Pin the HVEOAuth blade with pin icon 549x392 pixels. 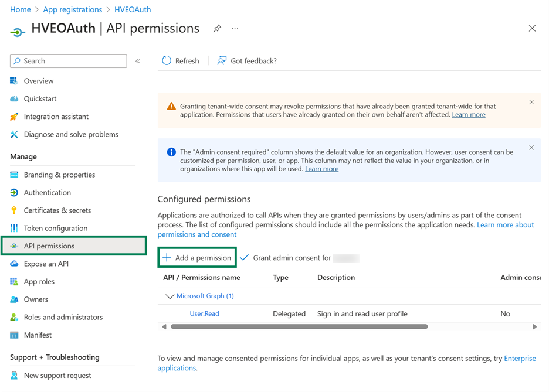point(217,28)
